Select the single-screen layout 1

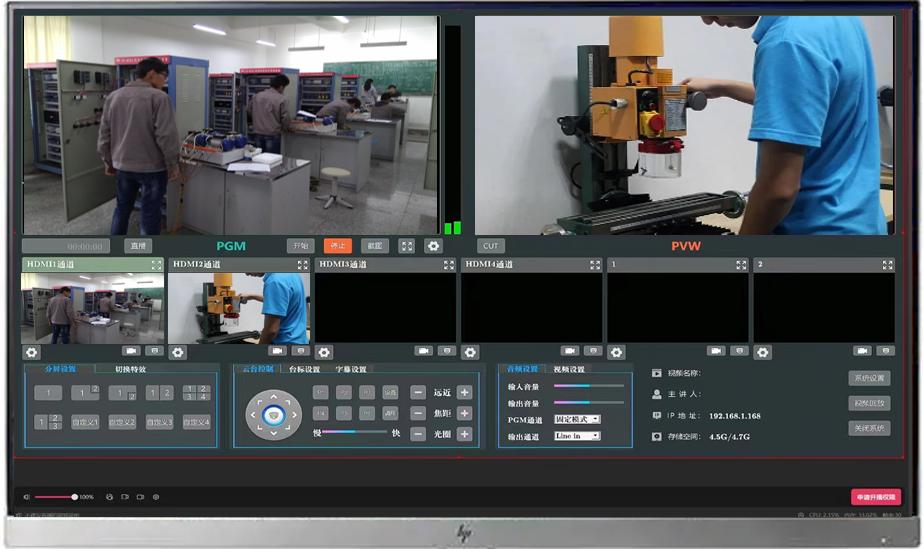pos(47,393)
